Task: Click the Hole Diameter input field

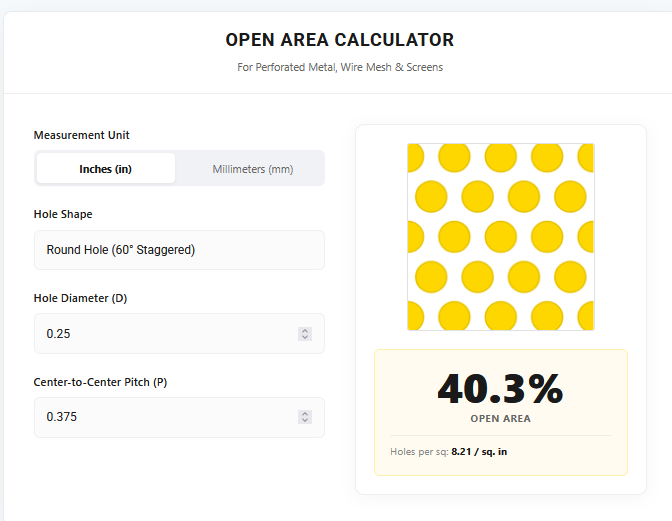Action: tap(179, 333)
